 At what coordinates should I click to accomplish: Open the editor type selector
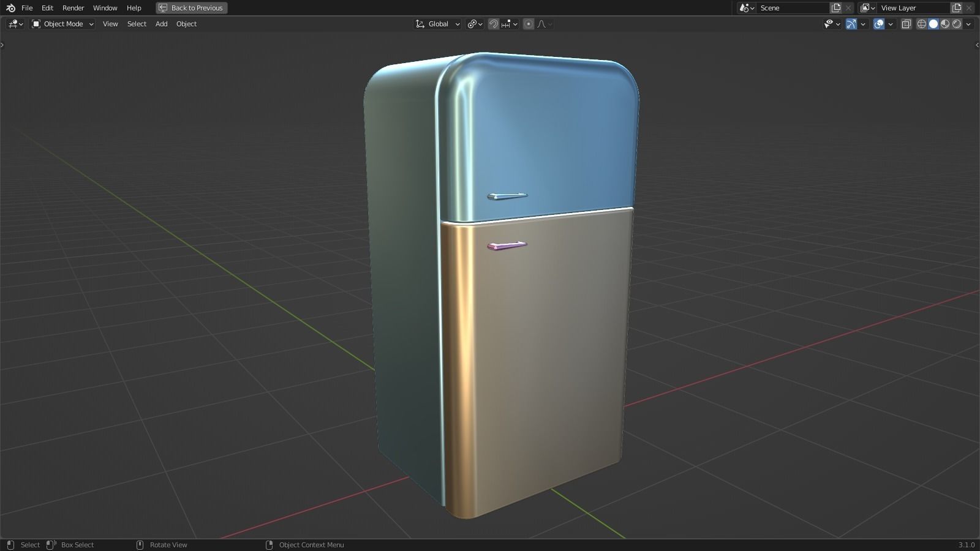point(15,24)
